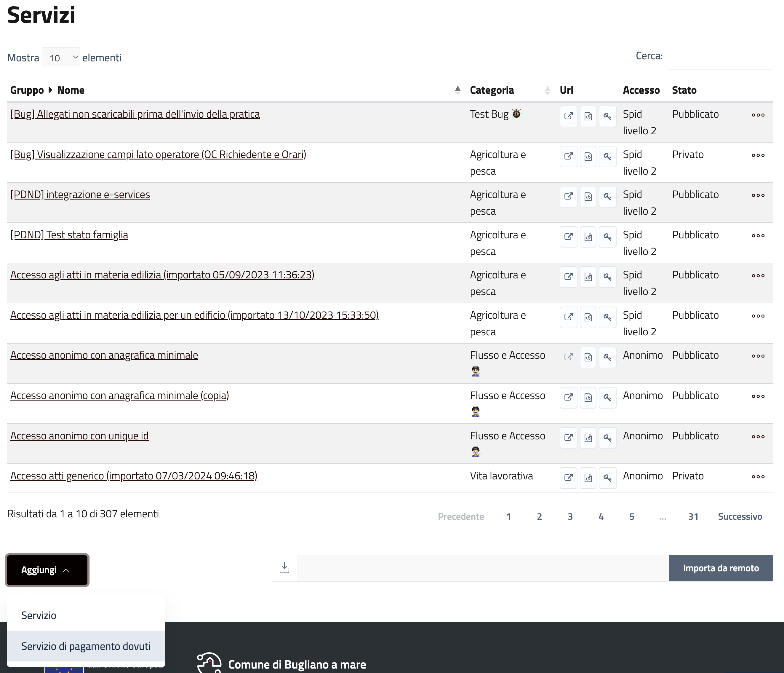
Task: Go to page 31 of results
Action: tap(693, 517)
